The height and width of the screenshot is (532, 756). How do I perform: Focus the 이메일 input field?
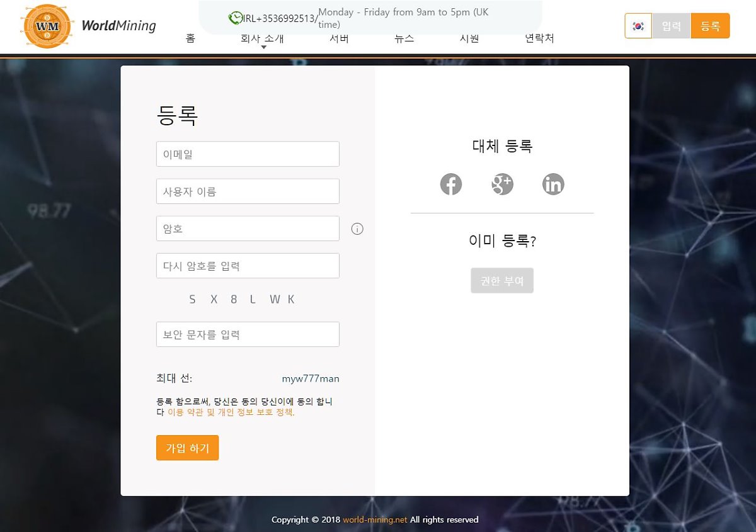(x=248, y=154)
